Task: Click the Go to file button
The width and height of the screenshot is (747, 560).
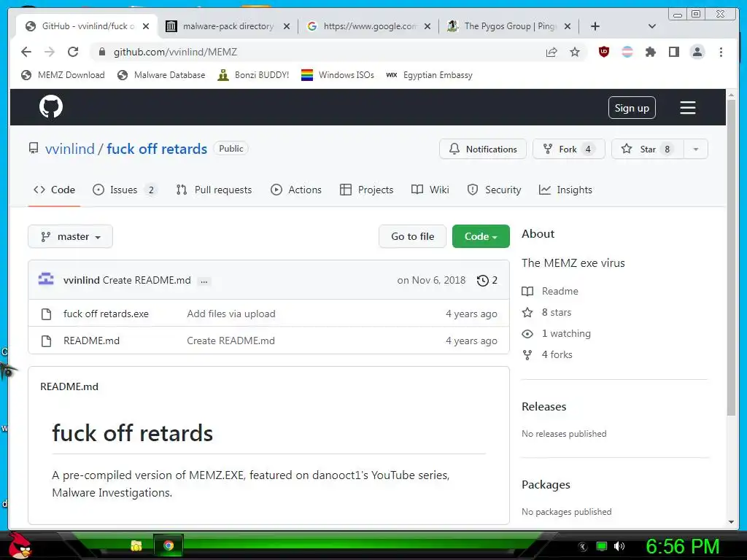Action: pos(413,236)
